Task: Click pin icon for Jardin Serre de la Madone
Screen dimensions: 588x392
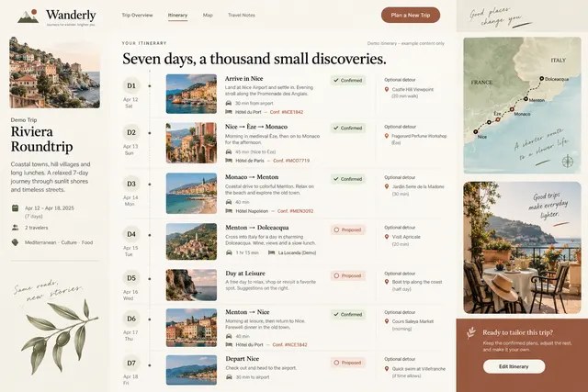Action: [387, 186]
